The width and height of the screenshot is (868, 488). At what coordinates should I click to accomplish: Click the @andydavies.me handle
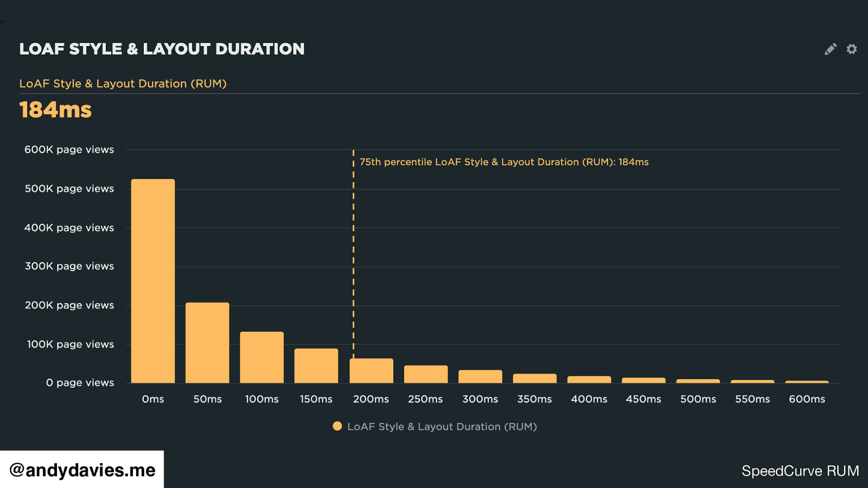coord(82,470)
